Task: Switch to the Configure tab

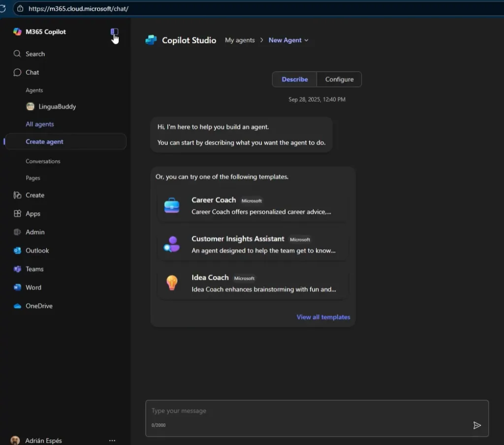Action: [339, 79]
